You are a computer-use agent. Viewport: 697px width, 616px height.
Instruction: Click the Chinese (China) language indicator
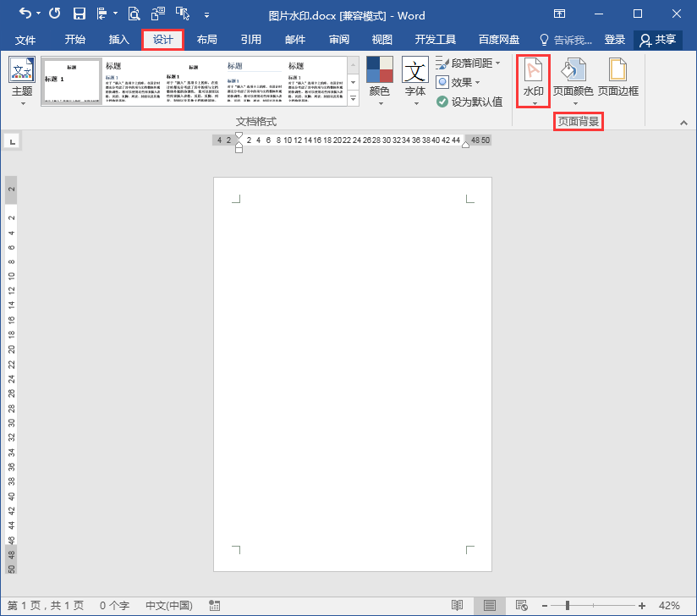pyautogui.click(x=169, y=605)
